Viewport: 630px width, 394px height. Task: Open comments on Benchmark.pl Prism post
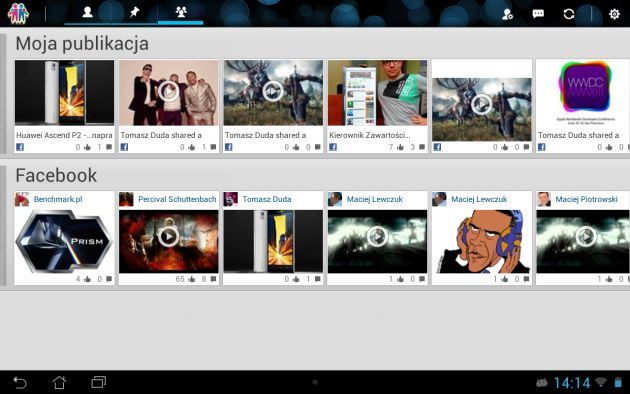[x=109, y=279]
